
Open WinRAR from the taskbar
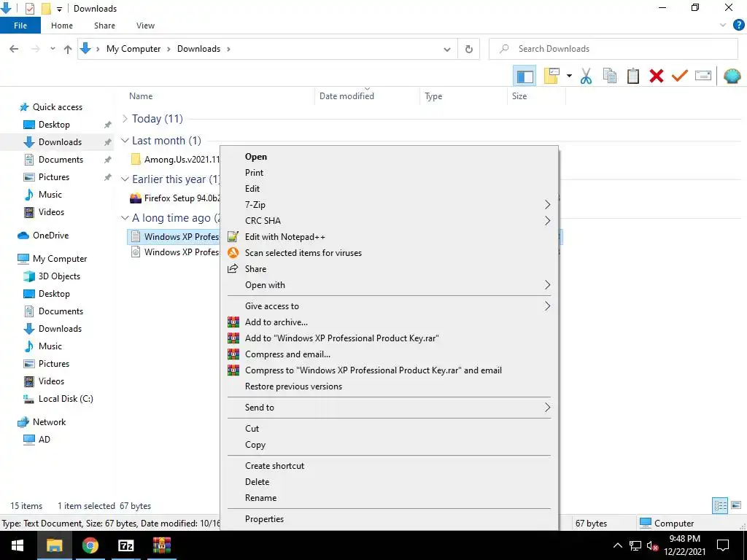pos(162,545)
